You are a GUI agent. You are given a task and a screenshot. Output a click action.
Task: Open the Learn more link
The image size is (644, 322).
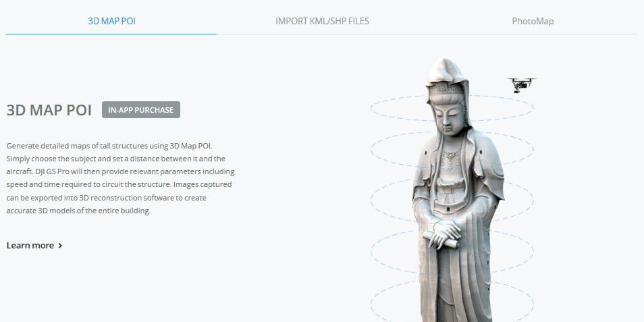click(34, 246)
